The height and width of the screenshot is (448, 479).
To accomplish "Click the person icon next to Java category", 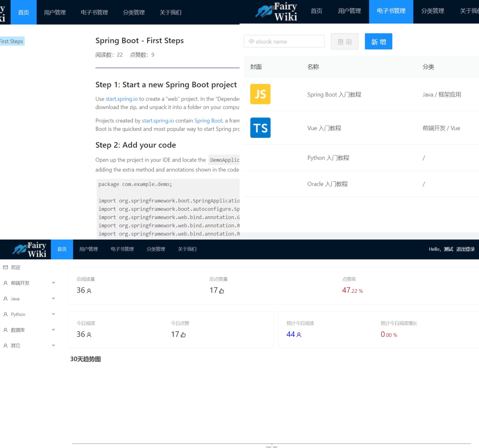I will (x=5, y=298).
